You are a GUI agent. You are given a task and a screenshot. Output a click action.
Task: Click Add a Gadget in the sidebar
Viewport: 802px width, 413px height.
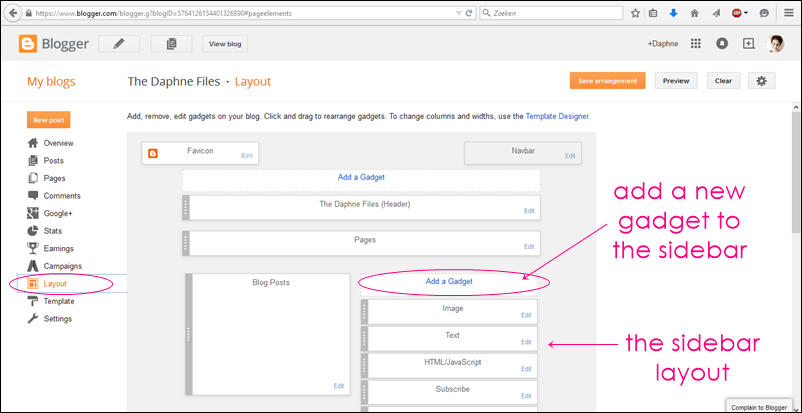449,281
